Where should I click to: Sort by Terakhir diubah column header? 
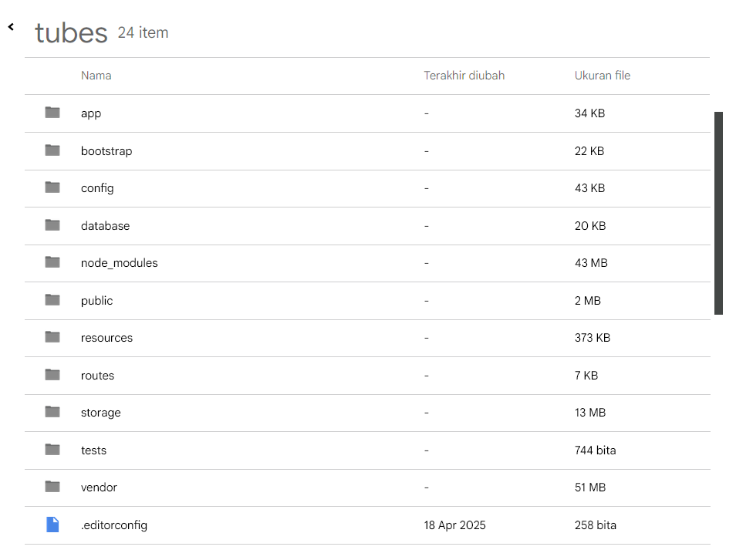click(464, 76)
